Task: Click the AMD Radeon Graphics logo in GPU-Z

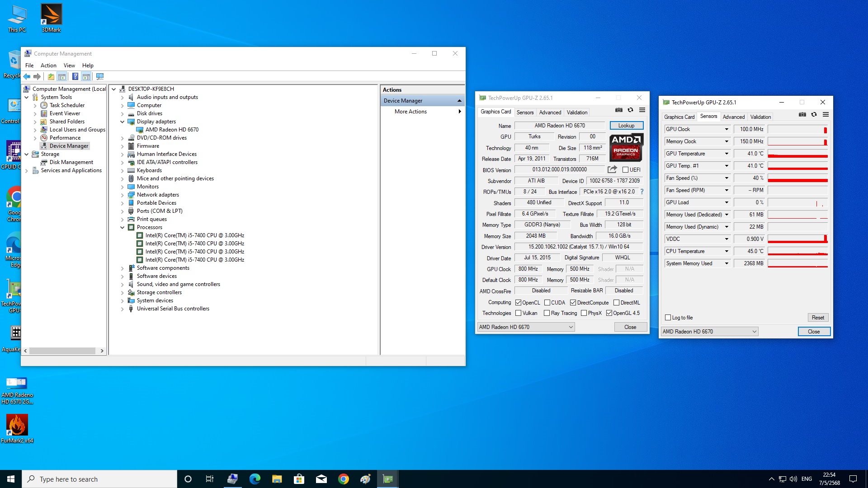Action: pyautogui.click(x=626, y=147)
